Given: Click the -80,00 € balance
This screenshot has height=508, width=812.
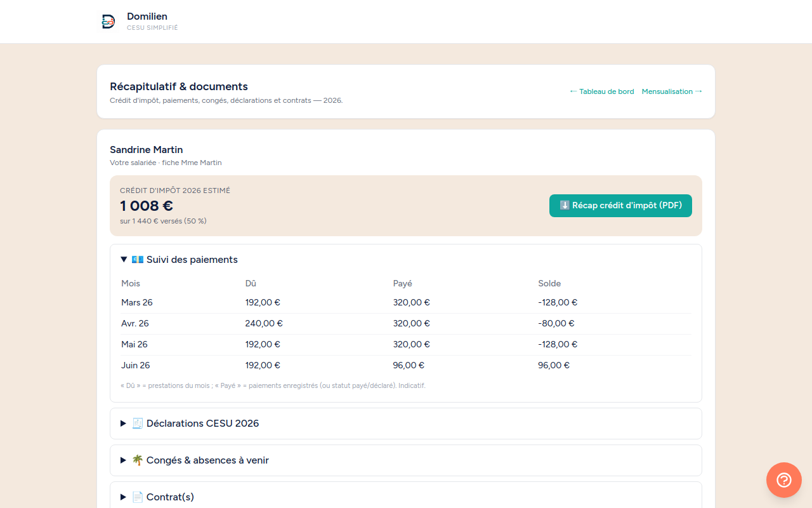Looking at the screenshot, I should pos(556,323).
